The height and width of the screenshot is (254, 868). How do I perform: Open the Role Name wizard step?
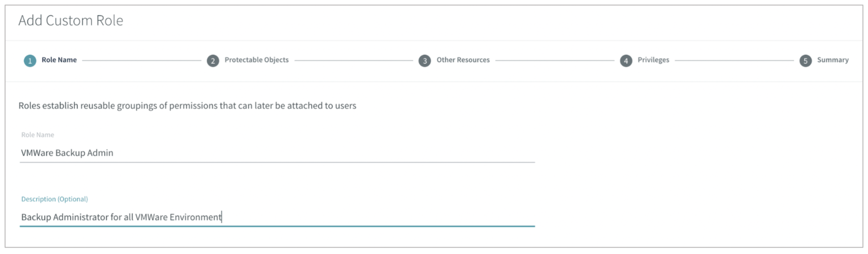click(x=59, y=60)
